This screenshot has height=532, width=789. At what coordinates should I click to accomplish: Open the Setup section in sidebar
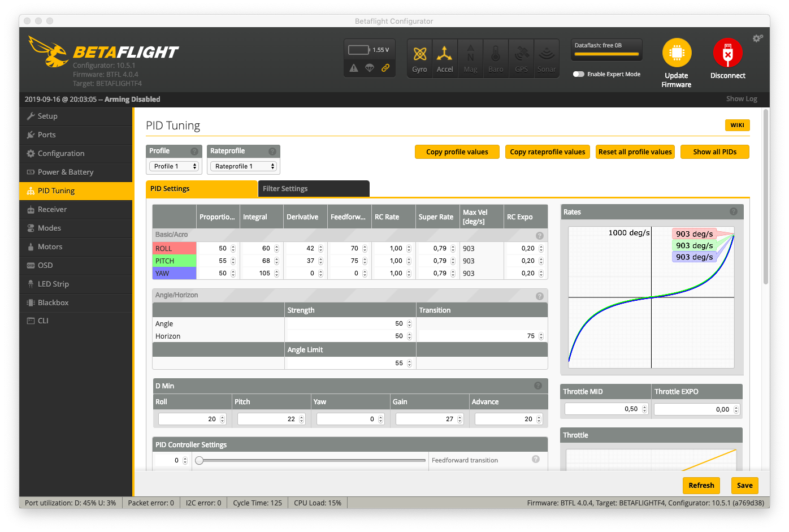tap(76, 116)
